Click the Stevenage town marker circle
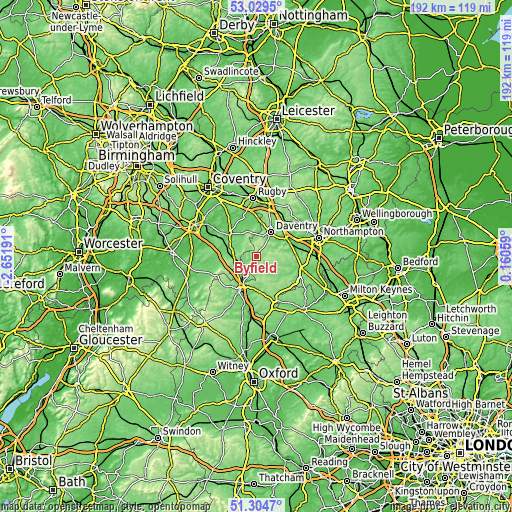This screenshot has height=512, width=512. pos(446,337)
